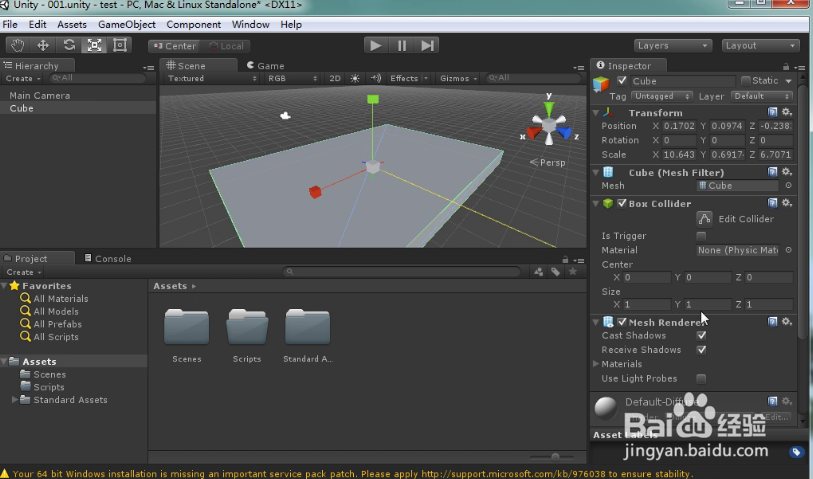813x479 pixels.
Task: Select the Hand tool in the toolbar
Action: click(x=17, y=45)
